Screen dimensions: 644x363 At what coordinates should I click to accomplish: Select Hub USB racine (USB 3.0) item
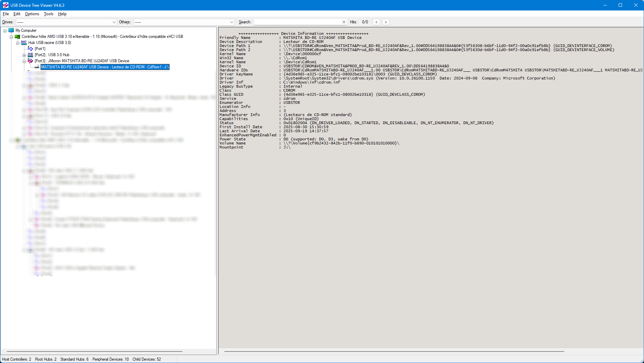click(x=50, y=43)
